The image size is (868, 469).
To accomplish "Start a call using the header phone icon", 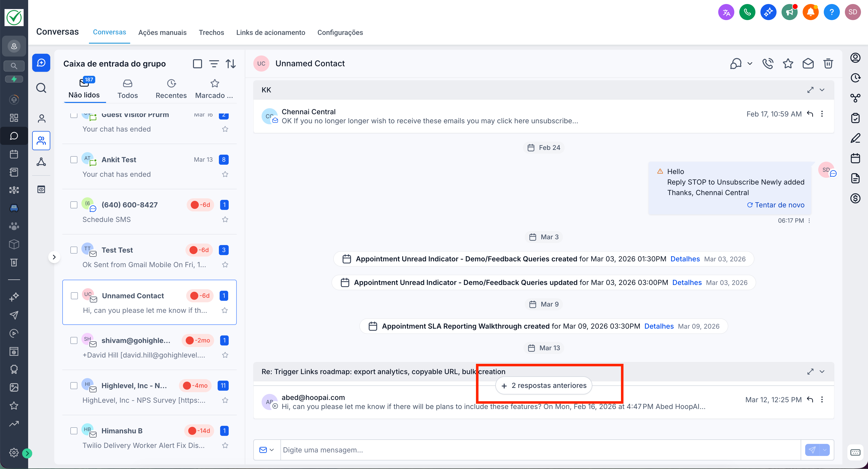I will pyautogui.click(x=767, y=63).
